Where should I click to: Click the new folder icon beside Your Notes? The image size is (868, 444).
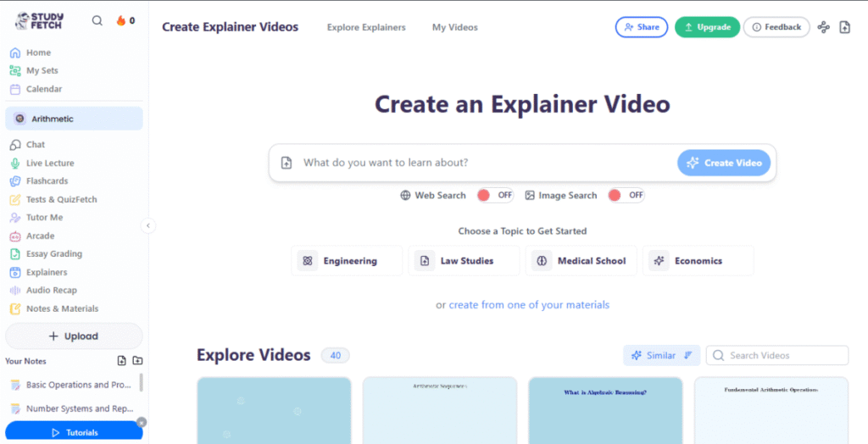pyautogui.click(x=137, y=361)
